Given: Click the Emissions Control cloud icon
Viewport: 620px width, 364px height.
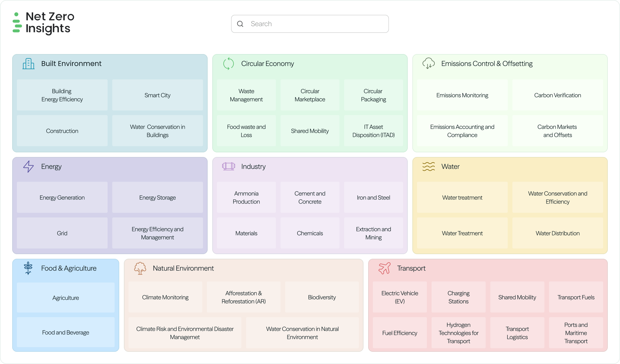Looking at the screenshot, I should [x=428, y=63].
